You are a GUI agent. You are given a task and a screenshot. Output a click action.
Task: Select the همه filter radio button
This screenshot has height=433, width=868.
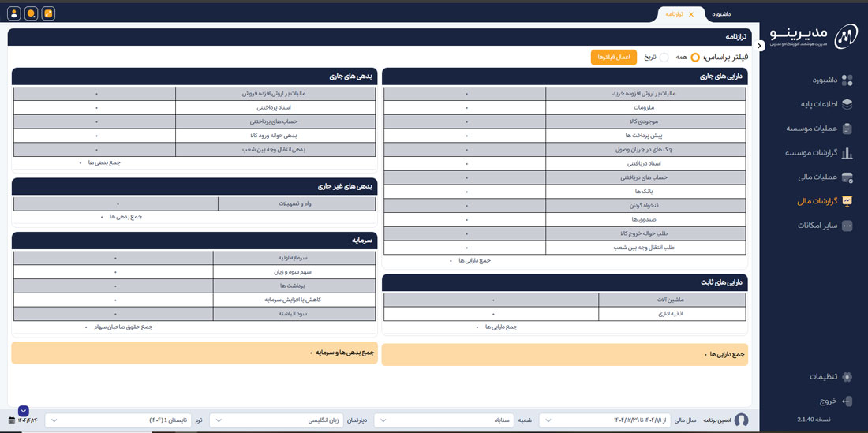(695, 58)
